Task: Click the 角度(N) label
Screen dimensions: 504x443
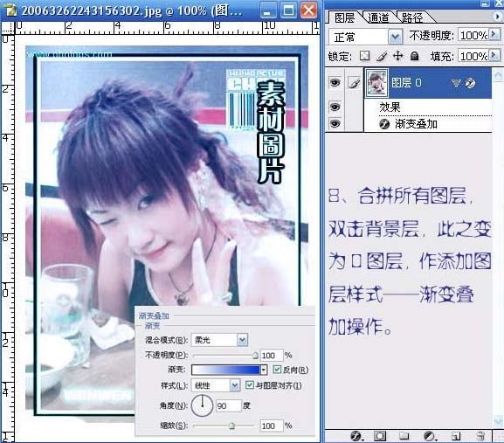Action: point(174,405)
